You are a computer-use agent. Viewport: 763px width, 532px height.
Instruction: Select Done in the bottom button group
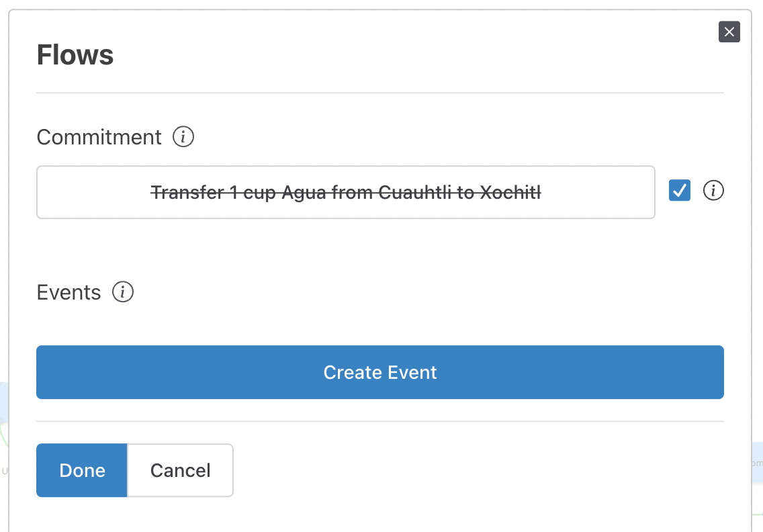(x=81, y=470)
